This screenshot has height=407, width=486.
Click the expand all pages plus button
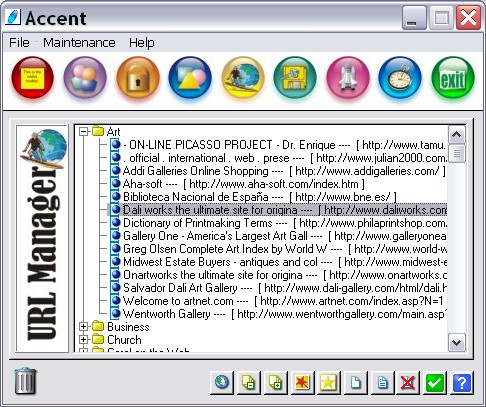[x=275, y=382]
